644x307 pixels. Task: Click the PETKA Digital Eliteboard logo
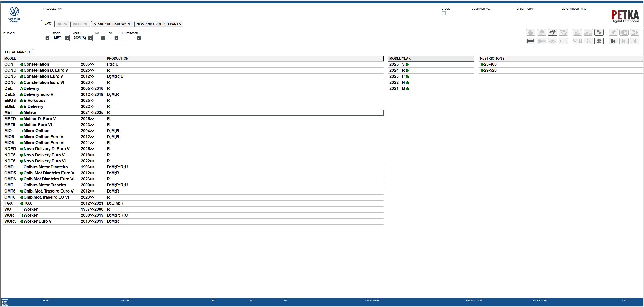(625, 16)
